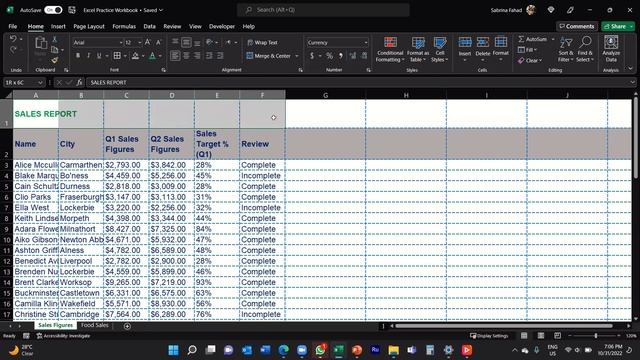Open Sort & Filter options
640x360 pixels.
pos(566,49)
